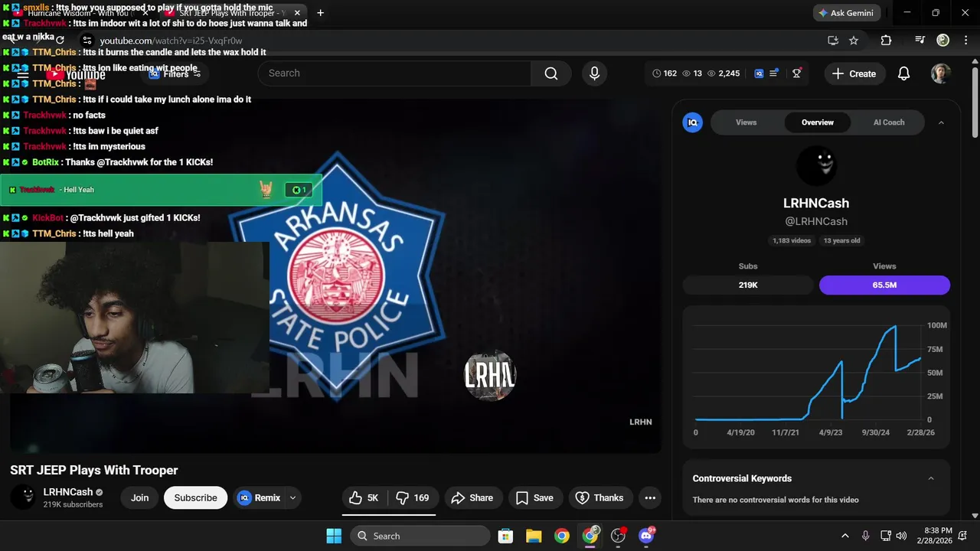Open the AI Coach tab
The image size is (980, 551).
pyautogui.click(x=889, y=122)
